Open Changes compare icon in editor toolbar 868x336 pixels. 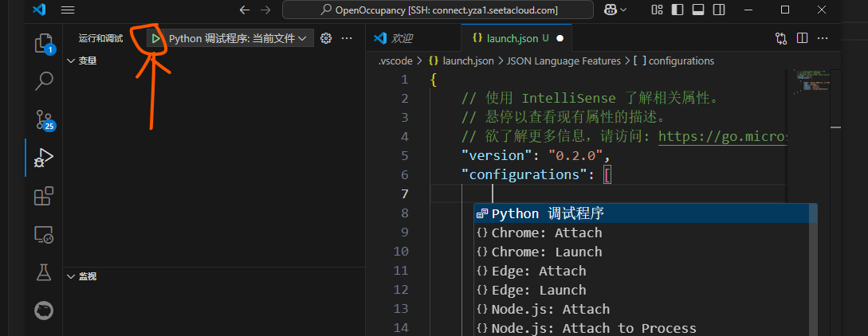click(x=781, y=38)
